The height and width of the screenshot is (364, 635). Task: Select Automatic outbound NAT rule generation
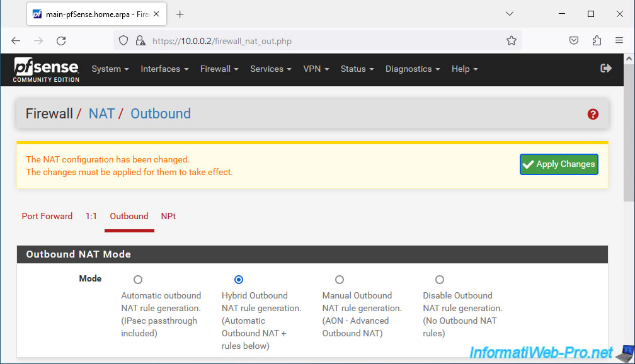tap(138, 280)
